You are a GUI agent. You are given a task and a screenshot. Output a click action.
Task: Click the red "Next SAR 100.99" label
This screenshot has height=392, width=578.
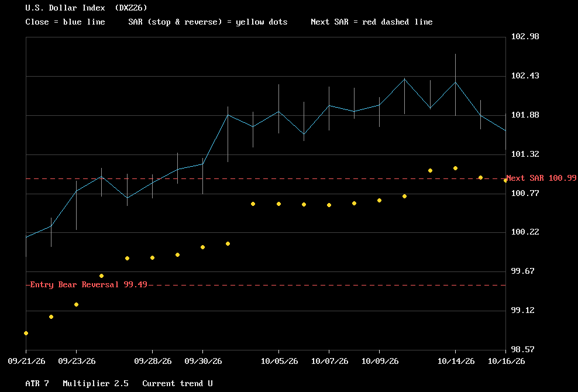[x=542, y=178]
